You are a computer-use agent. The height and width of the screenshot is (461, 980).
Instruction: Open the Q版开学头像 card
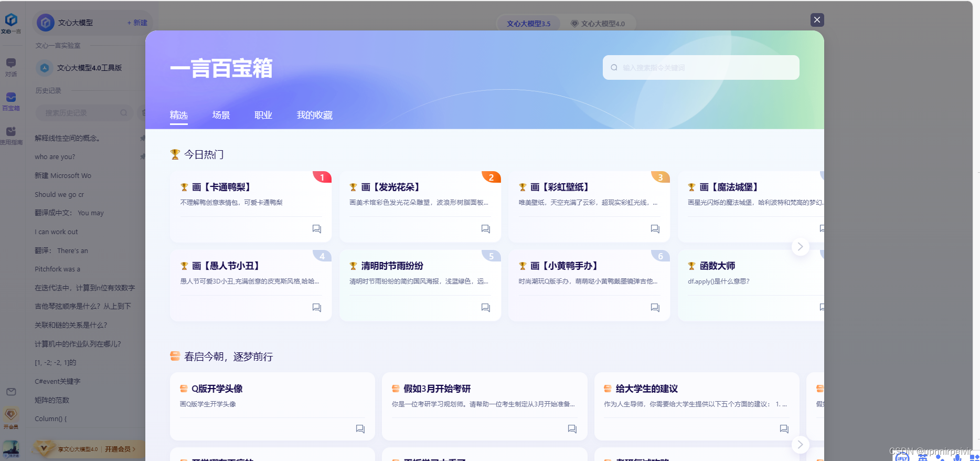272,406
